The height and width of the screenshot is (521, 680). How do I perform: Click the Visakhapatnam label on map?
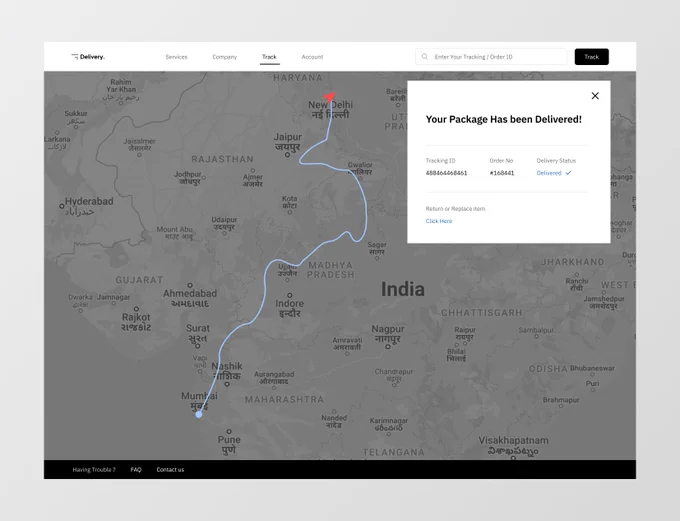coord(513,445)
